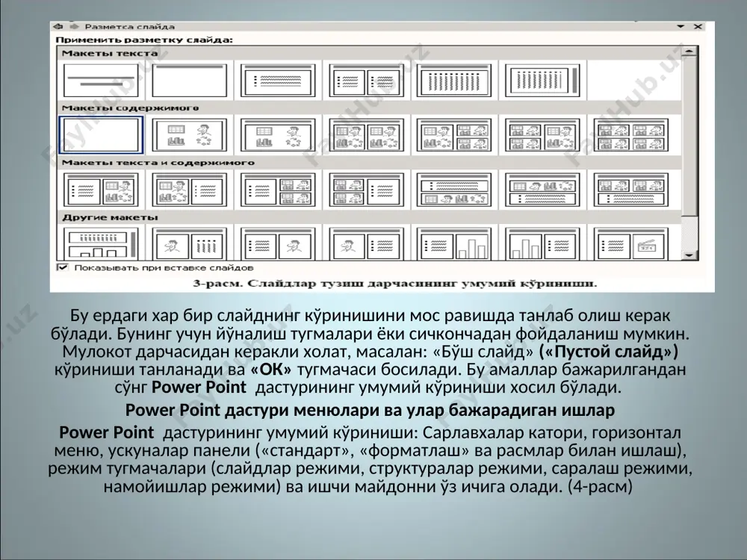The width and height of the screenshot is (747, 560).
Task: Pick the Title, Clip Art and Text layout
Action: [366, 244]
